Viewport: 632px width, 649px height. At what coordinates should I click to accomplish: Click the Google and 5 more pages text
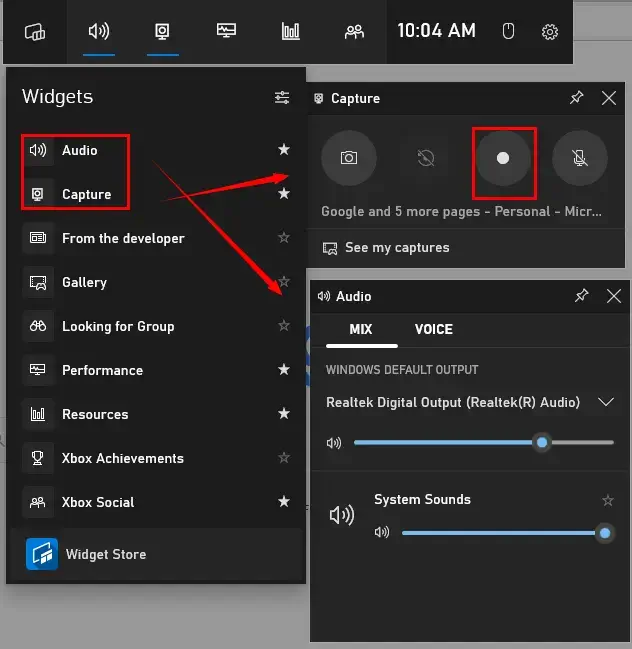pos(461,212)
